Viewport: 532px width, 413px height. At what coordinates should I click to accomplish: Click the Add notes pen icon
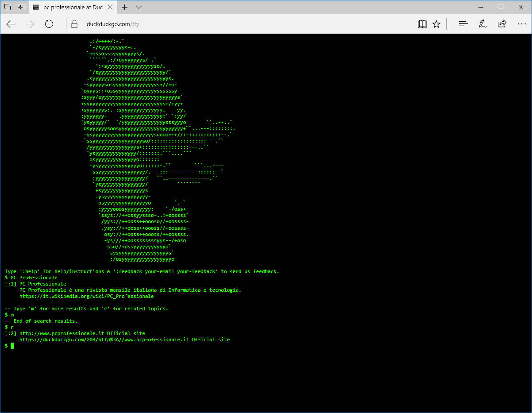482,24
